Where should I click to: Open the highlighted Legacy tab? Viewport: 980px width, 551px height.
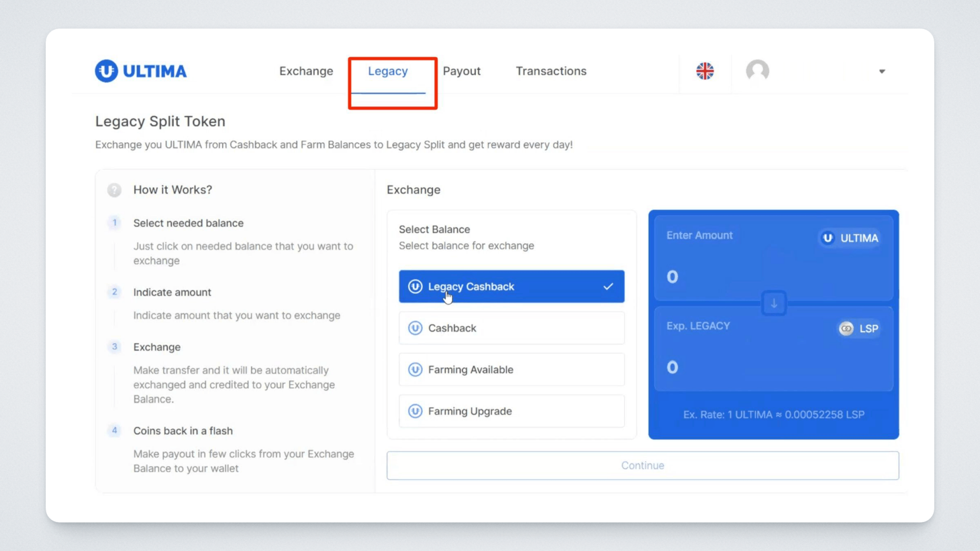point(388,71)
